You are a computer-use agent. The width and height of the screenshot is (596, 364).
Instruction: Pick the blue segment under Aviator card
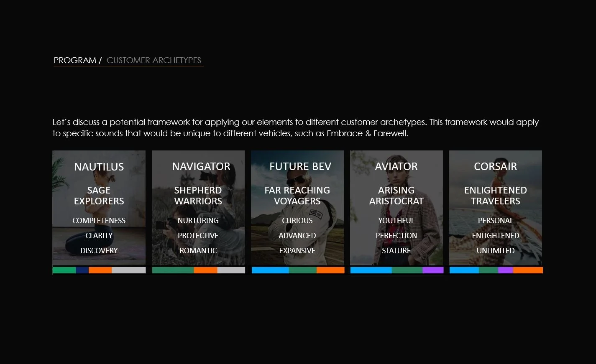coord(371,270)
